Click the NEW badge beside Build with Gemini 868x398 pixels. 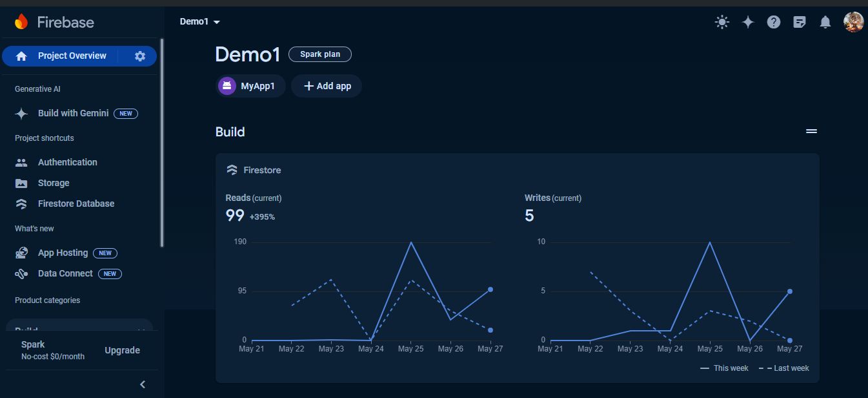pos(126,114)
